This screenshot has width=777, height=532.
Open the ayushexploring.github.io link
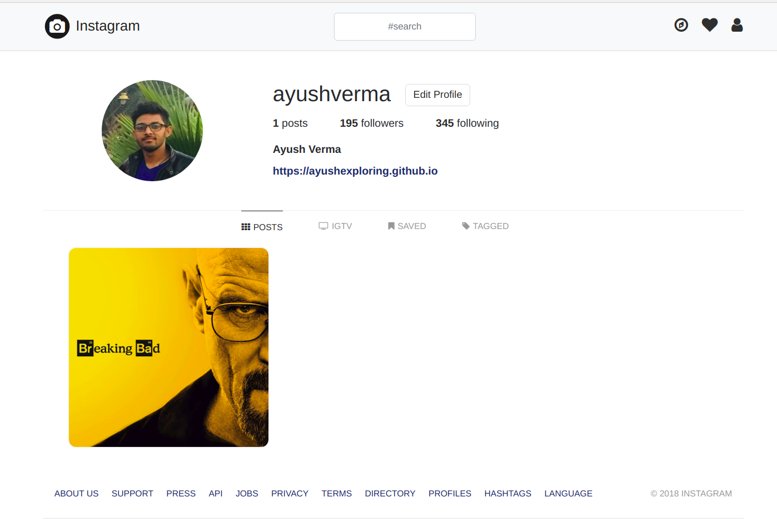point(355,171)
